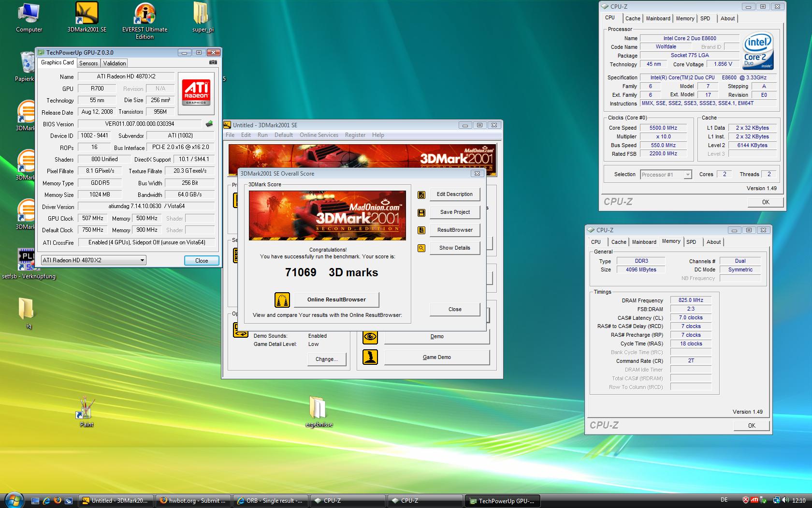
Task: Click the 12:10 taskbar clock
Action: click(799, 501)
